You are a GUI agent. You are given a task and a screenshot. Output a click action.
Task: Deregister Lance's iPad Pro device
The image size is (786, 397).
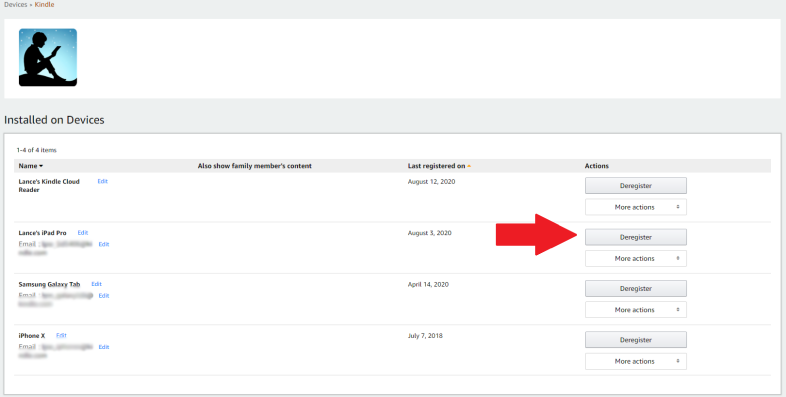tap(636, 237)
